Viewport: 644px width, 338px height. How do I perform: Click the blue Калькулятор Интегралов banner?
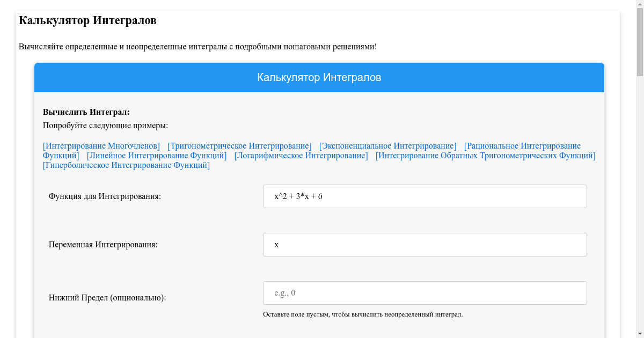click(319, 77)
